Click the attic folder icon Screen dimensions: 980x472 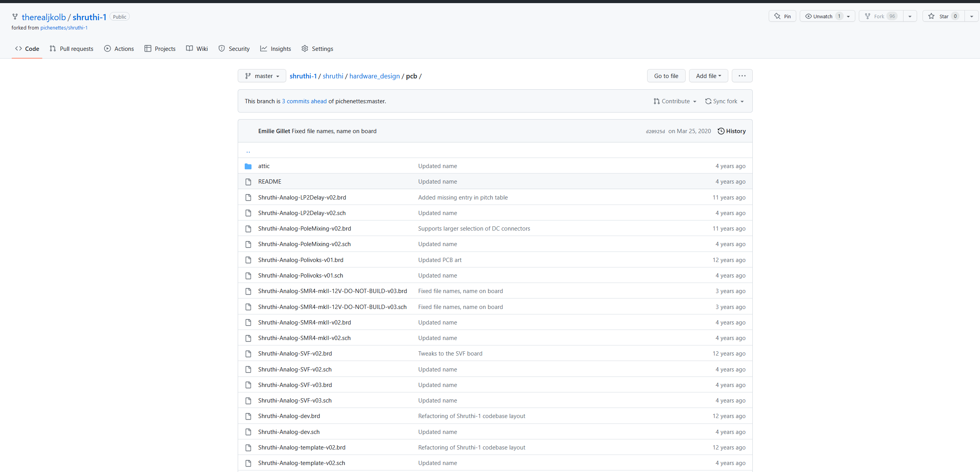point(248,166)
